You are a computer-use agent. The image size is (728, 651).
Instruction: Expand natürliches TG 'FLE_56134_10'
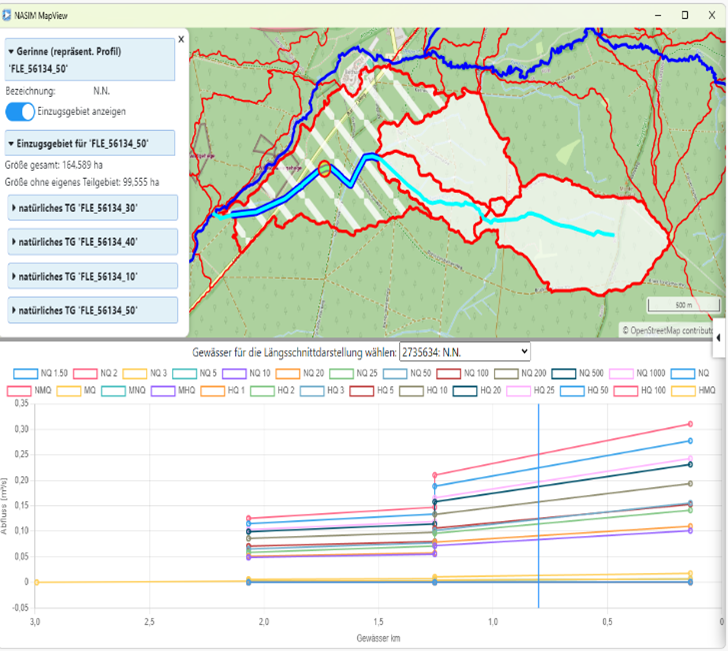tap(92, 275)
